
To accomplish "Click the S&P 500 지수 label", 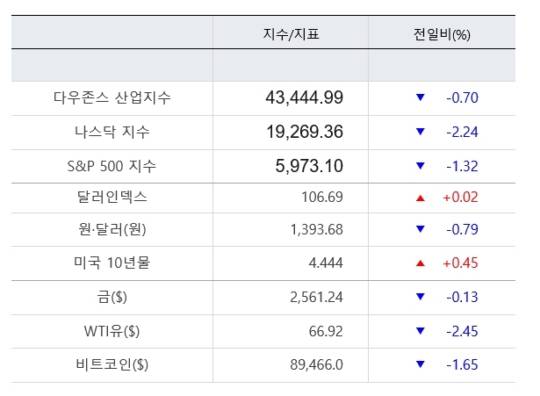I will pos(112,166).
